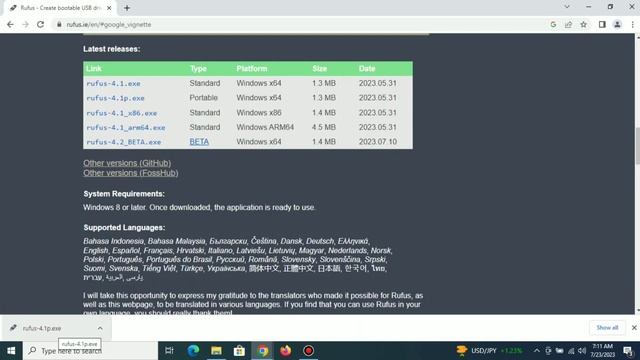Click Show all downloads
This screenshot has height=360, width=640.
pos(607,328)
